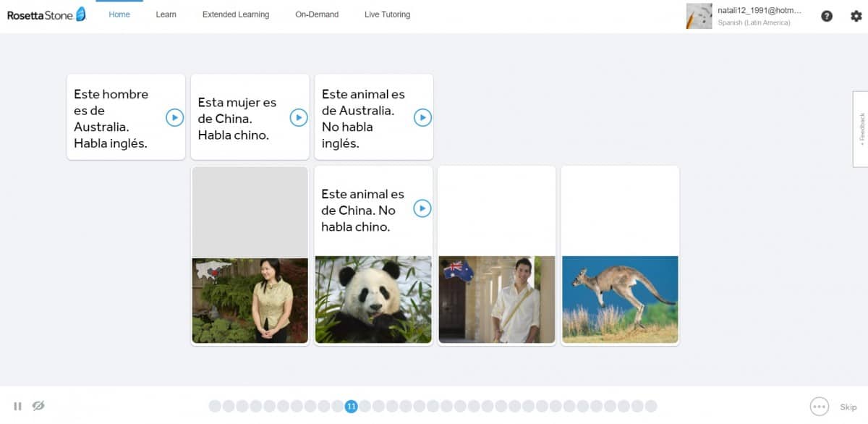Click the empty answer slot above the man photo
The width and height of the screenshot is (868, 424).
[497, 211]
